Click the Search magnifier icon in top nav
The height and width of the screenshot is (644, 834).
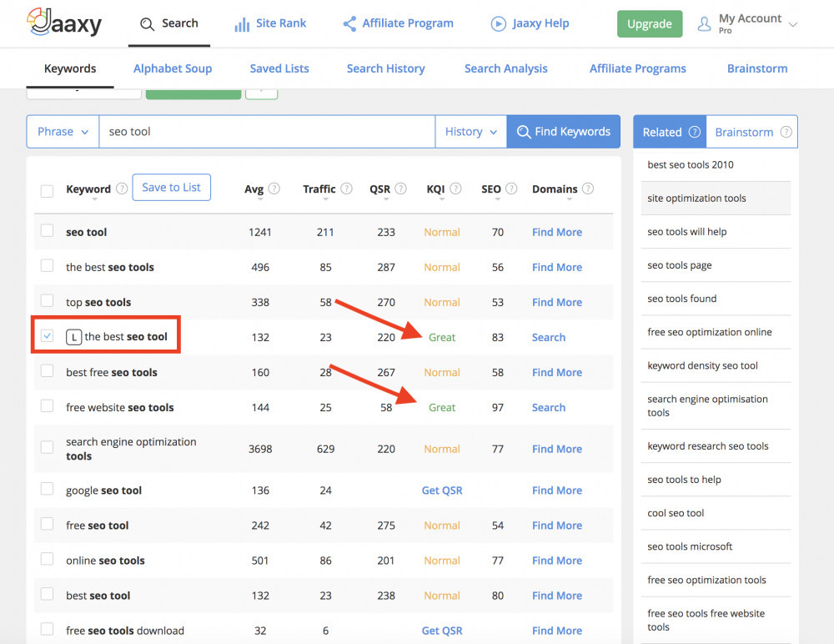pos(147,24)
